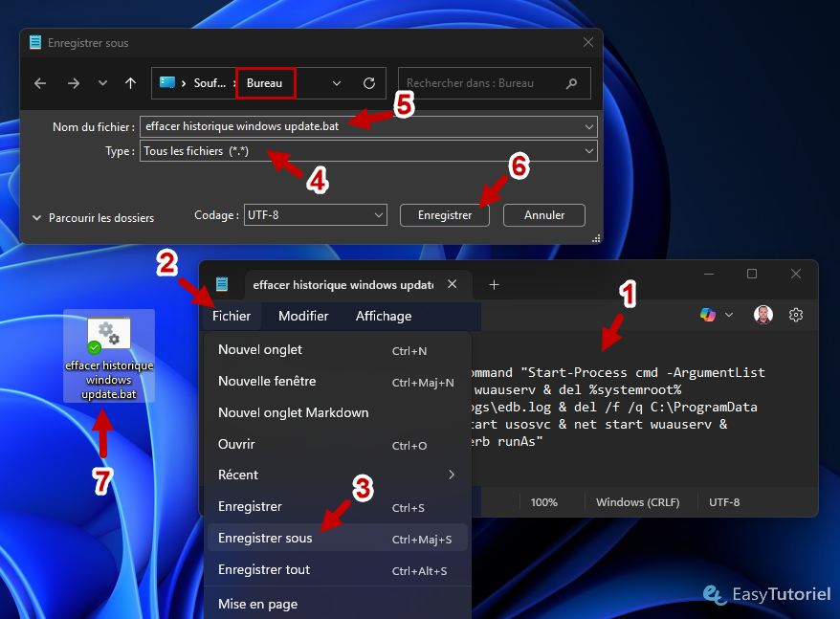Click the forward arrow in save dialog

[x=73, y=83]
